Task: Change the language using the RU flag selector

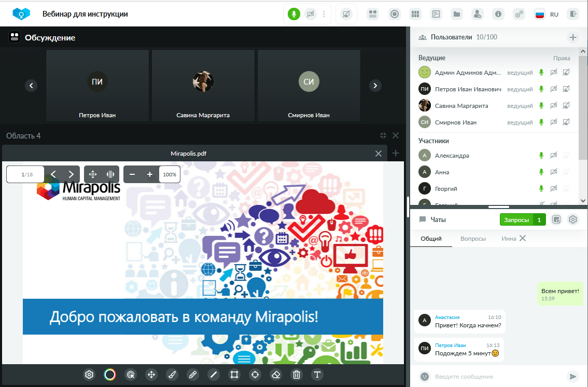Action: click(x=547, y=14)
